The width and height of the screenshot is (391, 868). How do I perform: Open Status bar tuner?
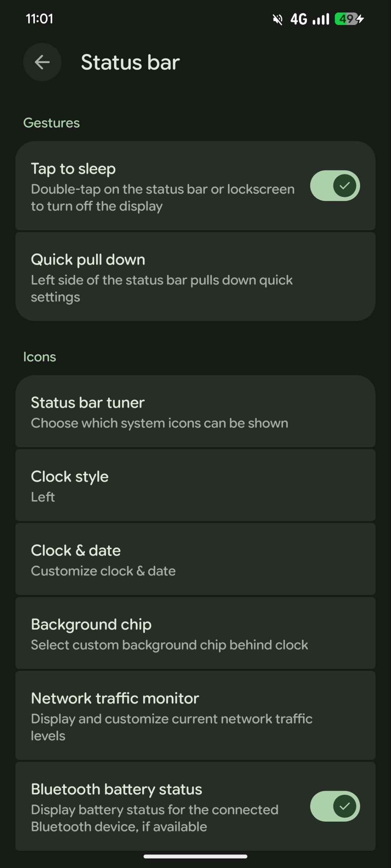point(195,412)
